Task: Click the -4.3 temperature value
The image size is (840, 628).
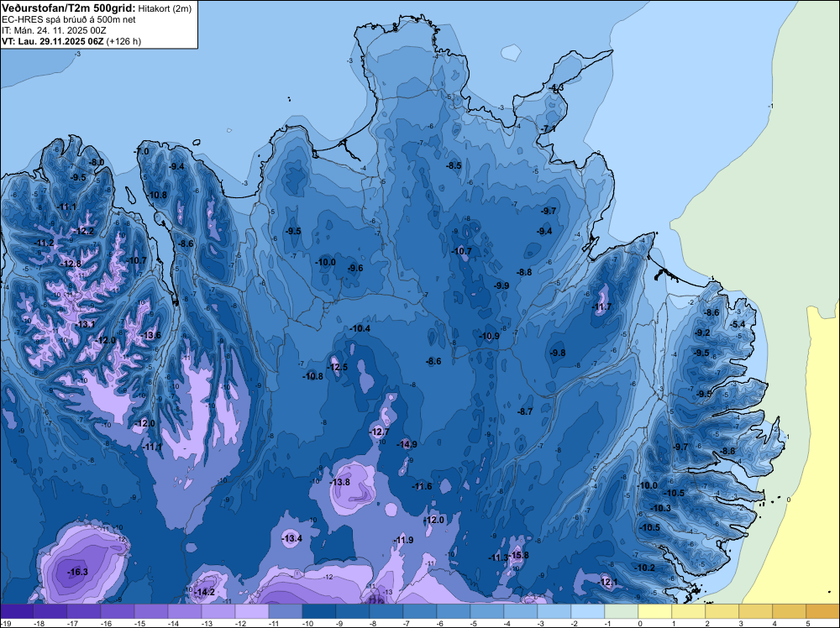Action: click(556, 88)
